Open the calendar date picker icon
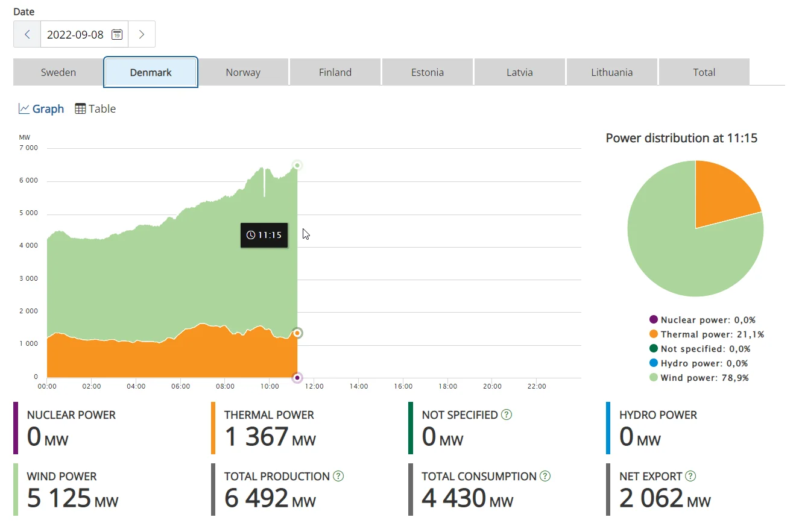 tap(117, 34)
